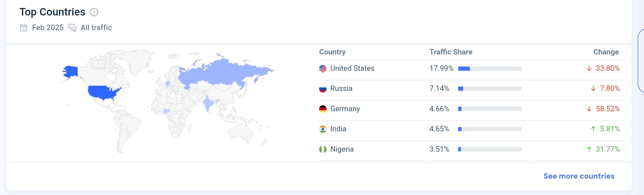
Task: Click the Traffic Share column header
Action: (x=451, y=52)
